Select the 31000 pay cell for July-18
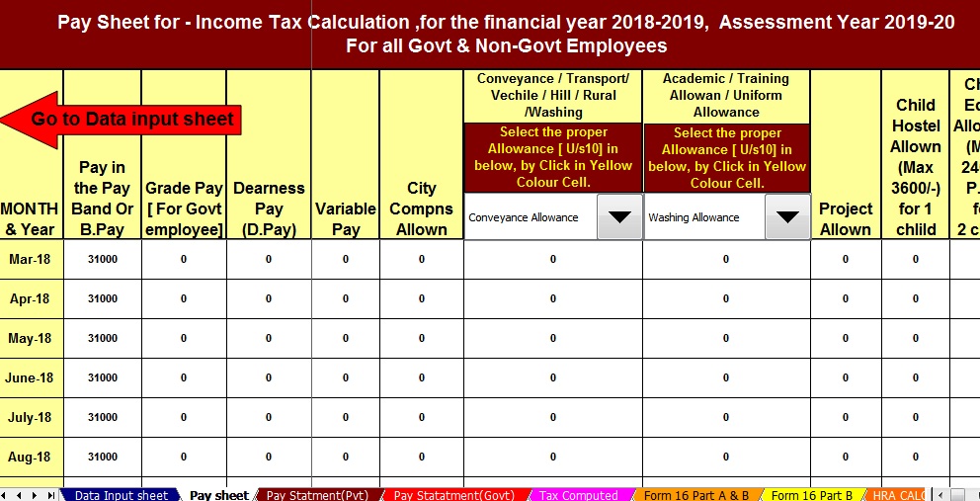Viewport: 980px width, 501px height. pyautogui.click(x=103, y=417)
